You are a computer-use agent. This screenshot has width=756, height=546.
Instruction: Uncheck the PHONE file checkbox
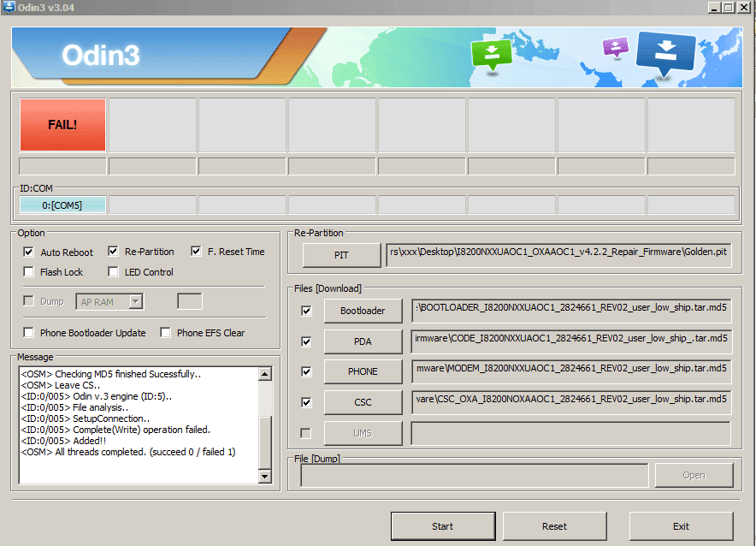click(x=306, y=371)
